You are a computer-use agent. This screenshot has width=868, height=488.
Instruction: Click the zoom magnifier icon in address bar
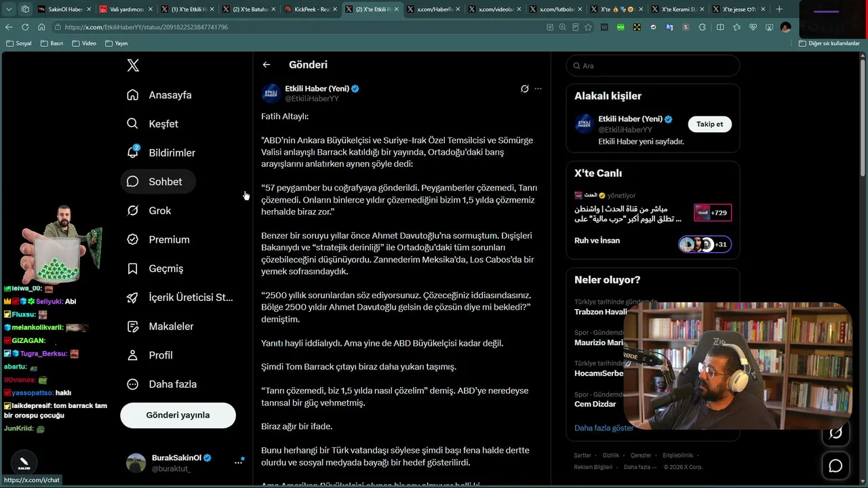click(x=562, y=27)
